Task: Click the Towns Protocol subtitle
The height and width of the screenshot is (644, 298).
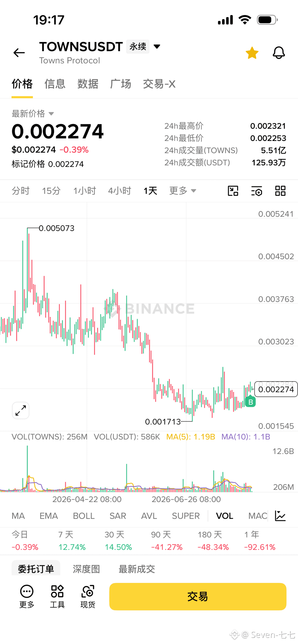Action: [x=69, y=60]
